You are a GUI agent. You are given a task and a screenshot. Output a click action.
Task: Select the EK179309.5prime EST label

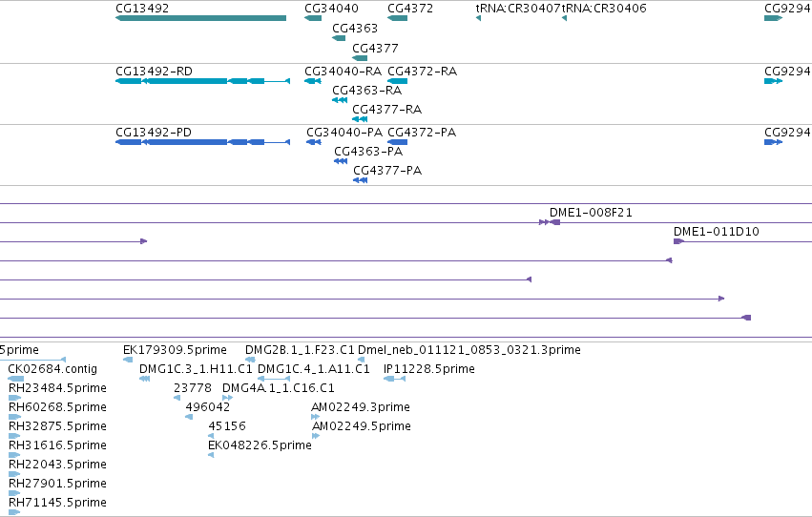point(175,350)
